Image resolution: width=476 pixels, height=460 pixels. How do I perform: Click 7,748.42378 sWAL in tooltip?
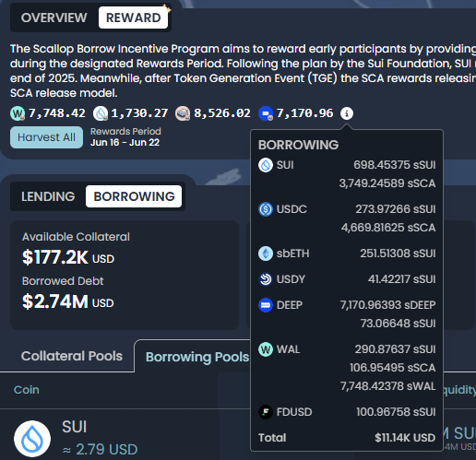click(387, 386)
